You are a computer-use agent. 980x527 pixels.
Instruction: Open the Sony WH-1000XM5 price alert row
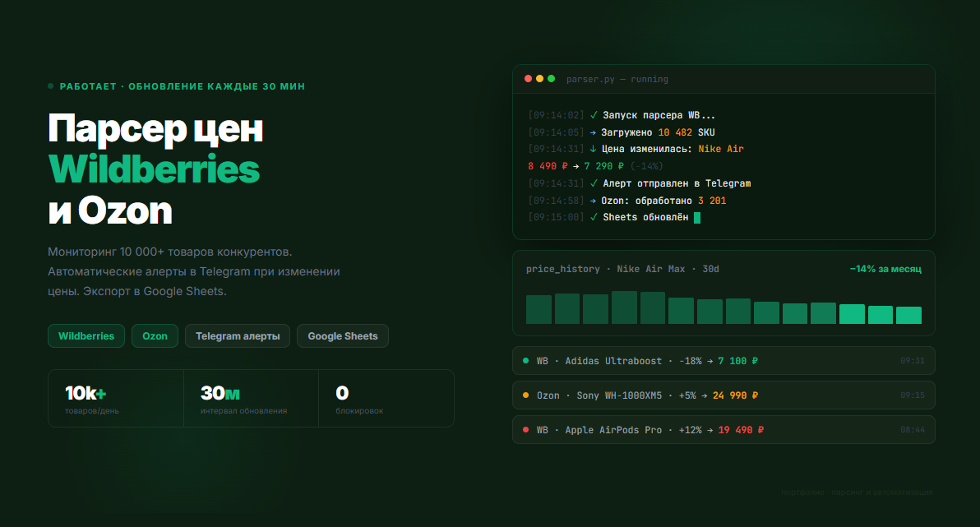723,395
